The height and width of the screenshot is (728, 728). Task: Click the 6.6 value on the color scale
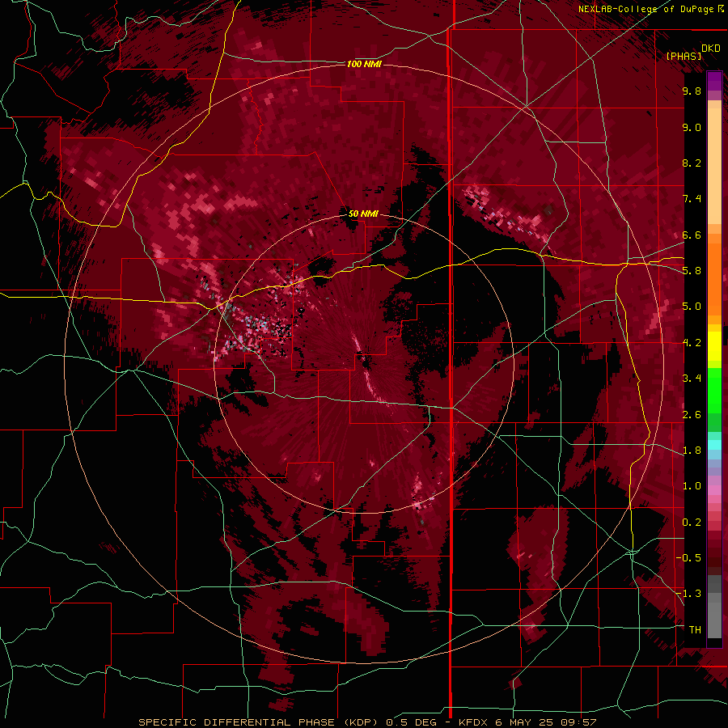click(692, 235)
